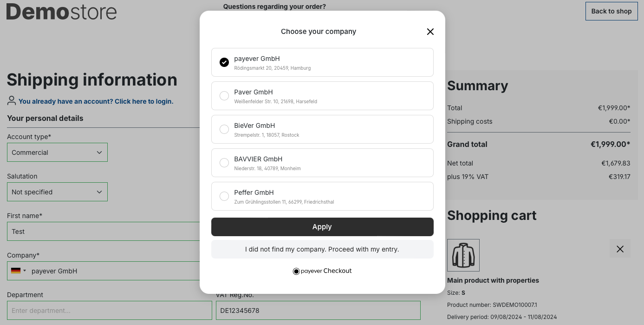Go back to shop
The image size is (644, 325).
point(611,11)
